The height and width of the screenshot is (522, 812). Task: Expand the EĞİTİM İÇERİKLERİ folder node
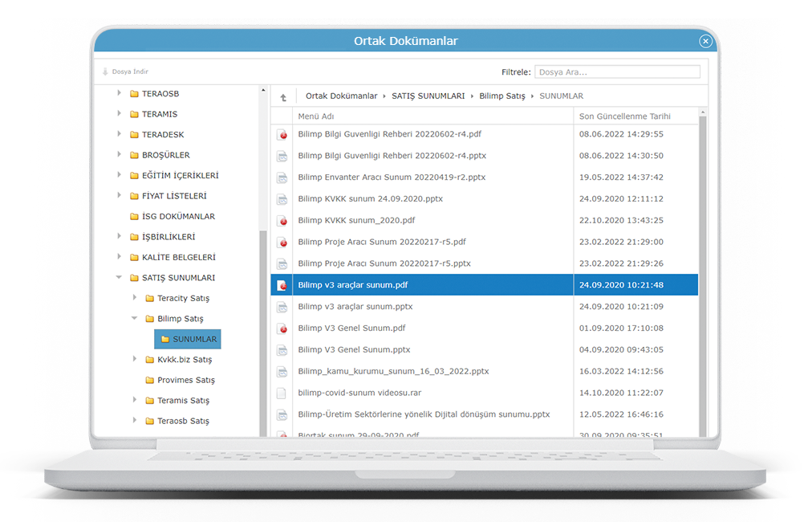pyautogui.click(x=119, y=175)
